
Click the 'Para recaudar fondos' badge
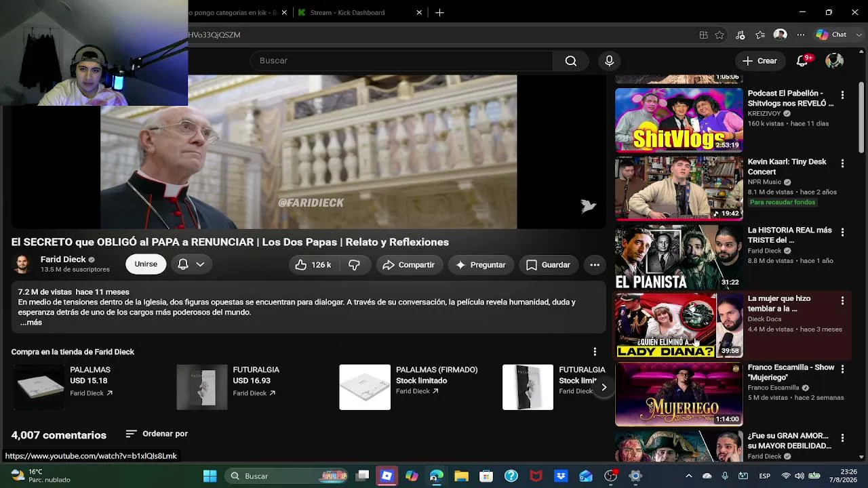coord(783,203)
